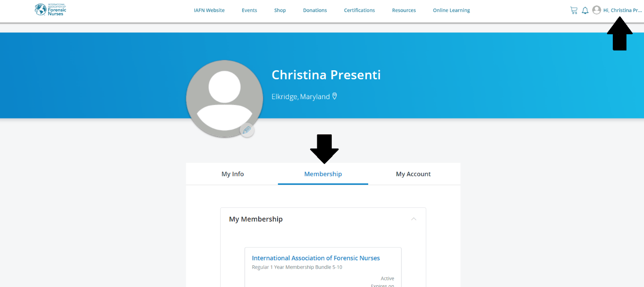This screenshot has height=287, width=644.
Task: Open the My Account tab
Action: point(413,174)
